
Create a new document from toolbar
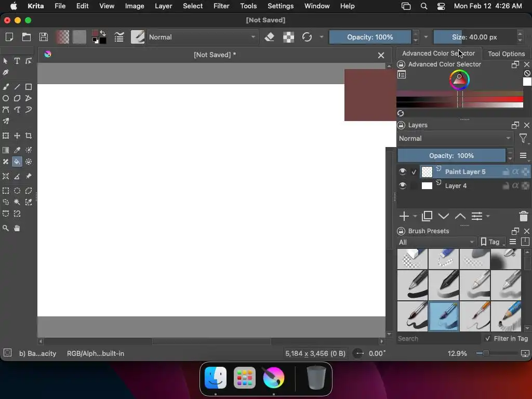(x=9, y=37)
